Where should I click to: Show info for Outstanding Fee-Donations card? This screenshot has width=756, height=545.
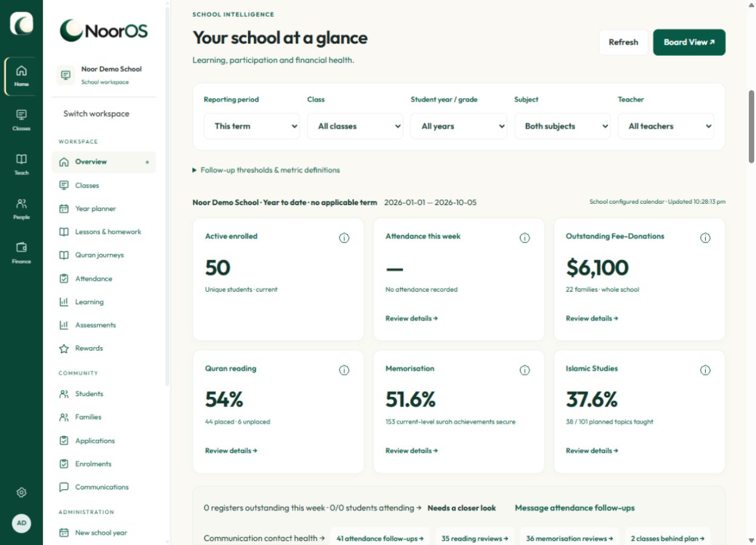pos(705,238)
